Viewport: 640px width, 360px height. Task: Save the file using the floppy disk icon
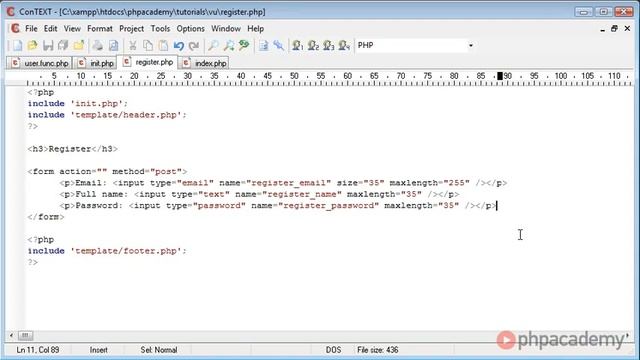click(48, 45)
